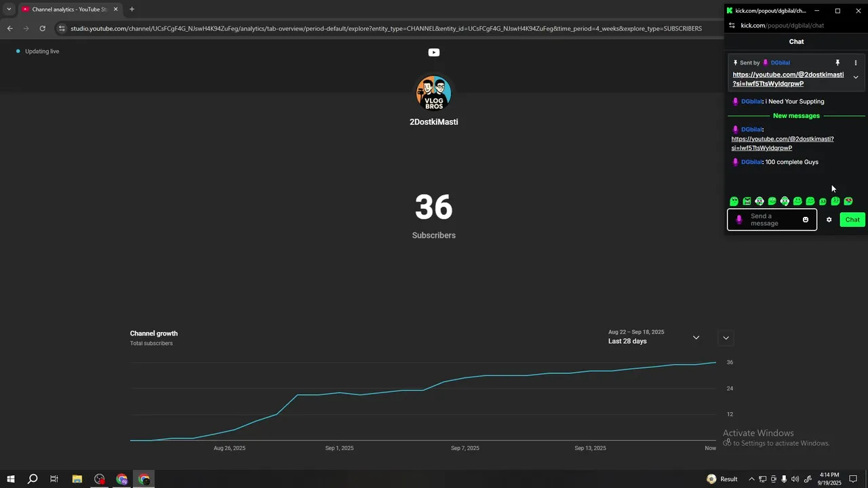
Task: Open the YouTube link in DGbilal's chat message
Action: (x=783, y=143)
